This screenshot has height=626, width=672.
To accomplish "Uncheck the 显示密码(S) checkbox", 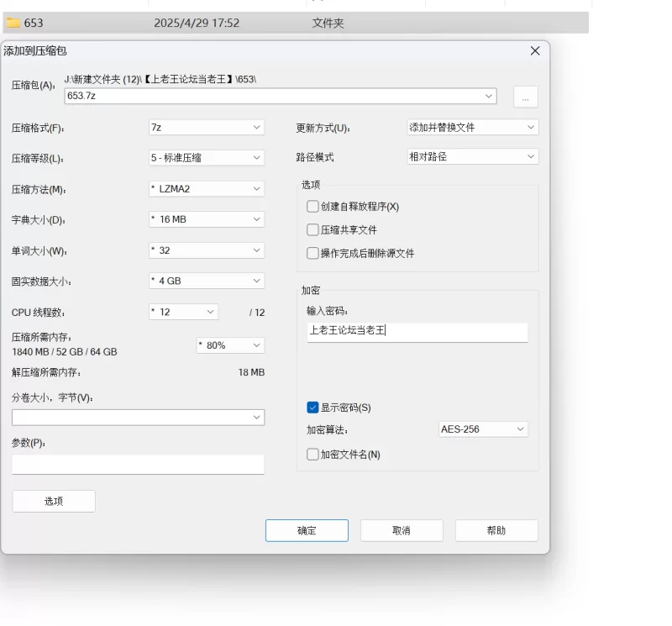I will [x=312, y=408].
